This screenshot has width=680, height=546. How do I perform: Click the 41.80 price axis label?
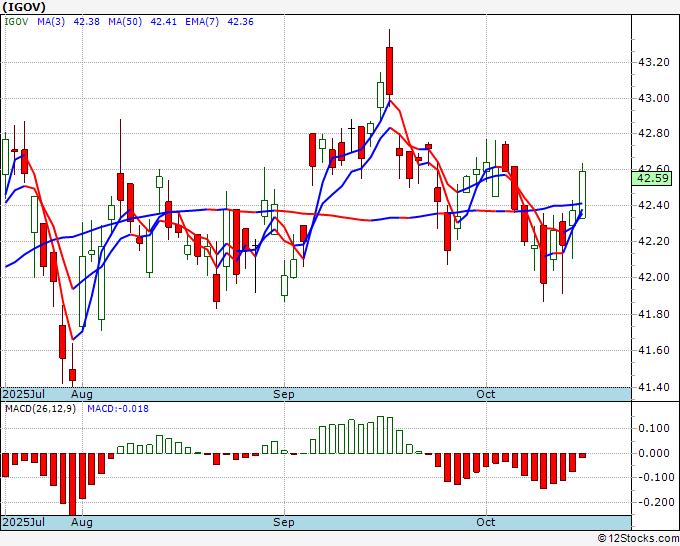click(x=654, y=314)
